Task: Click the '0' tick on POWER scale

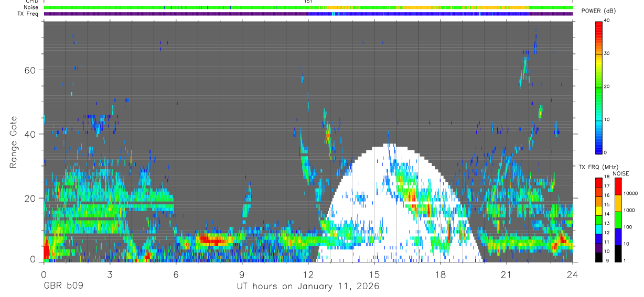Action: [605, 152]
